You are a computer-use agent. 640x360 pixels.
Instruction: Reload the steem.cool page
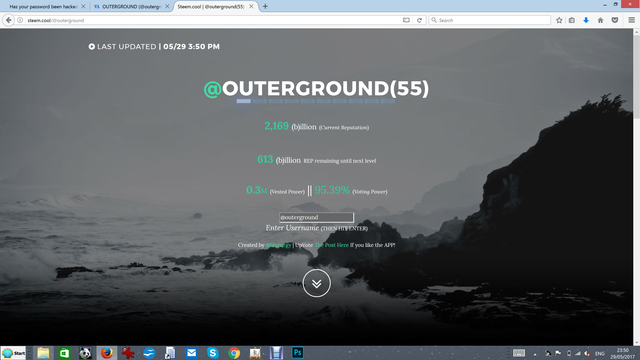pos(419,20)
